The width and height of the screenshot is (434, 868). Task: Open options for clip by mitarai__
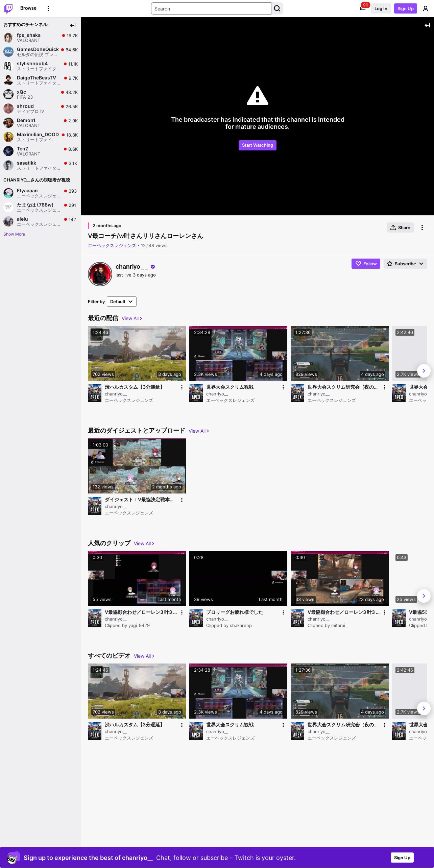[385, 612]
